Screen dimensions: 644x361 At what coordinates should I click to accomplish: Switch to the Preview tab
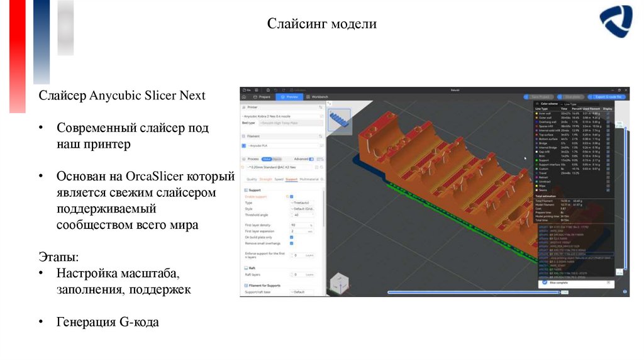[289, 97]
